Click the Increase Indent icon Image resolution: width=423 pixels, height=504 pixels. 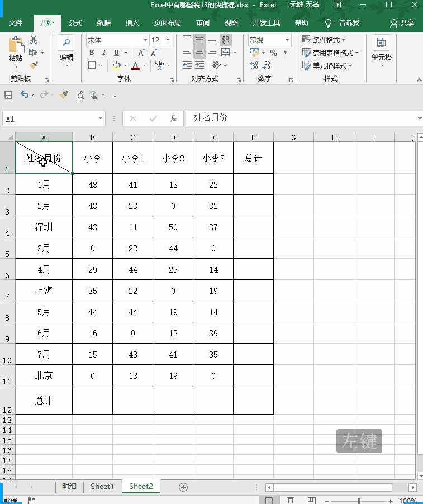click(199, 65)
